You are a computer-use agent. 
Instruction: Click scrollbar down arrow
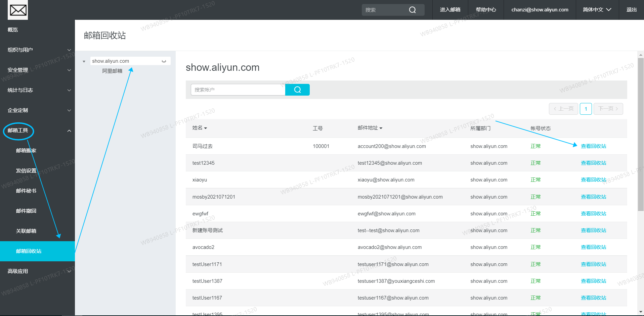[641, 312]
